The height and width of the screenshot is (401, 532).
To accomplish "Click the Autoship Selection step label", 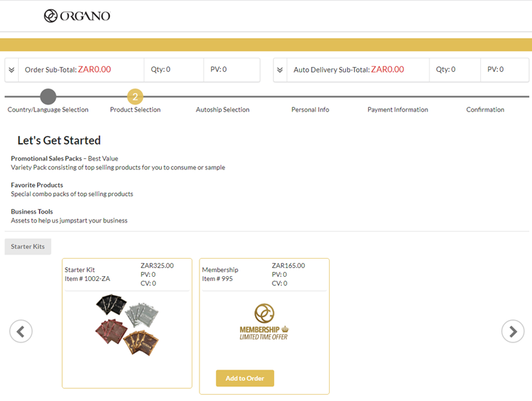I will [222, 109].
